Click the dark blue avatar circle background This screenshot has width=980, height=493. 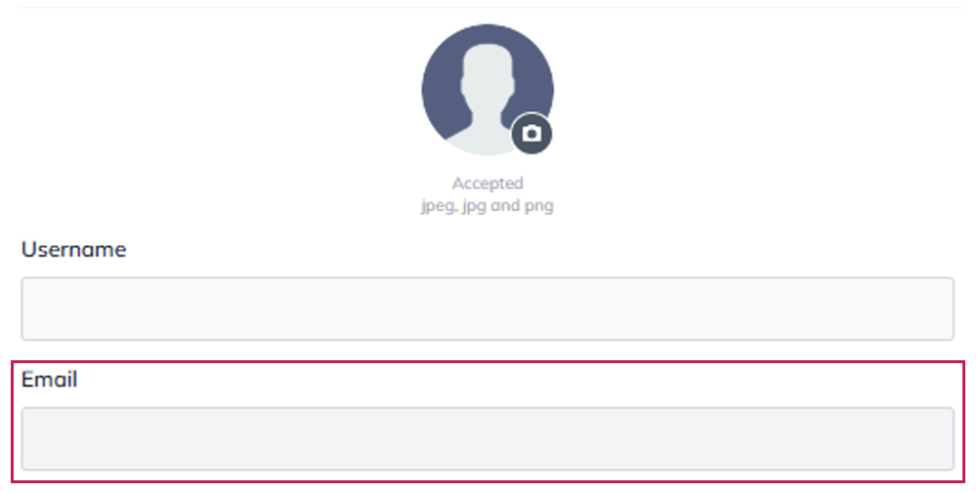440,78
